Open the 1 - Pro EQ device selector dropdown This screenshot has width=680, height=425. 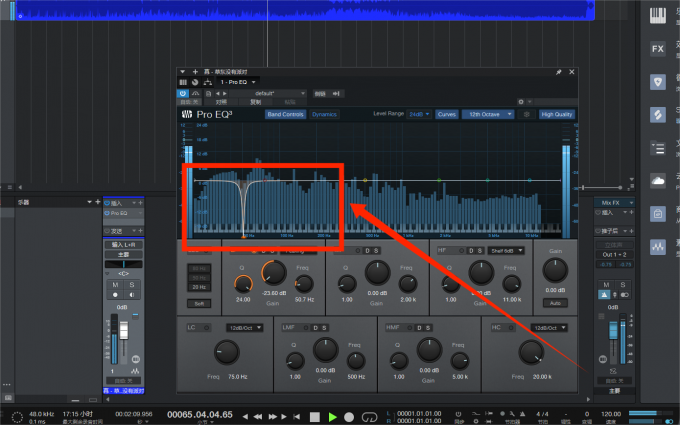[x=238, y=82]
